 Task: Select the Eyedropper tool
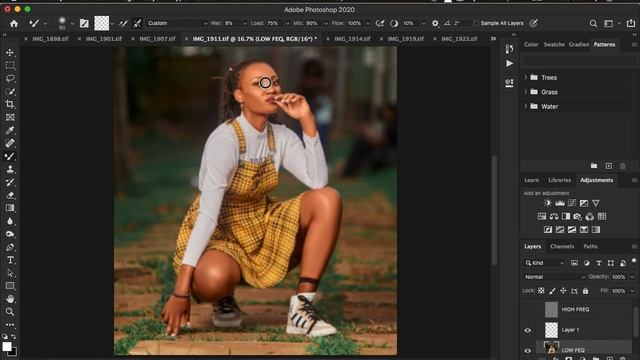(x=10, y=130)
